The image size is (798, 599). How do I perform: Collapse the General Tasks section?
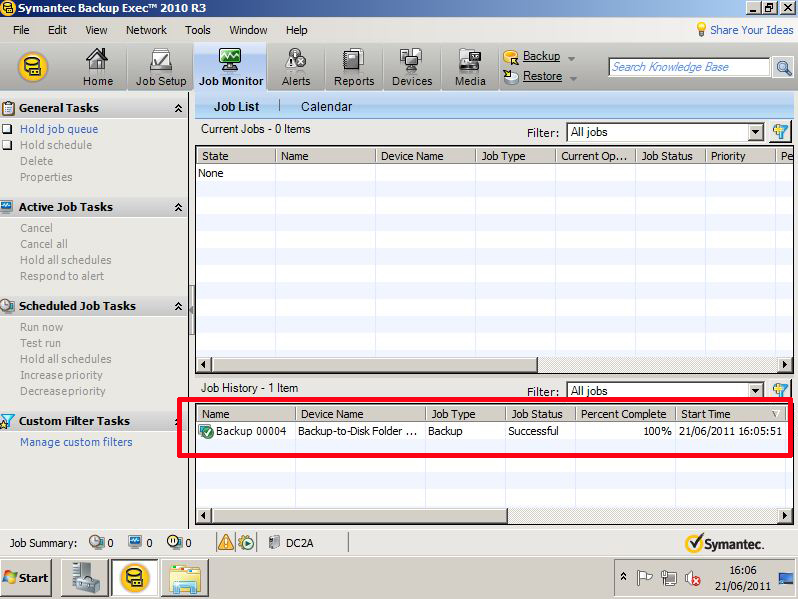178,108
